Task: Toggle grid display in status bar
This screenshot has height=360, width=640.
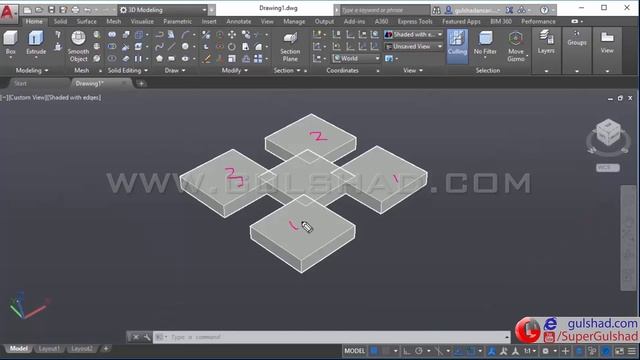Action: click(x=374, y=351)
